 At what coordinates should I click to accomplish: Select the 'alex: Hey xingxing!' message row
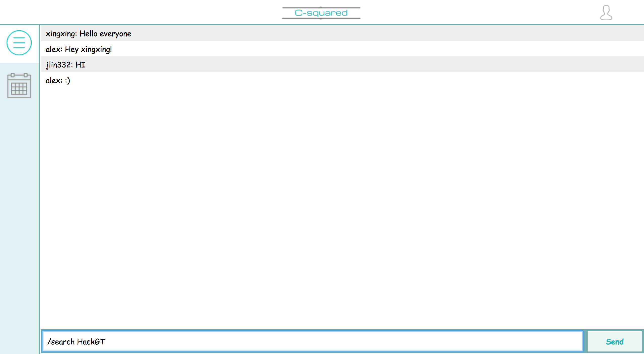pos(342,49)
